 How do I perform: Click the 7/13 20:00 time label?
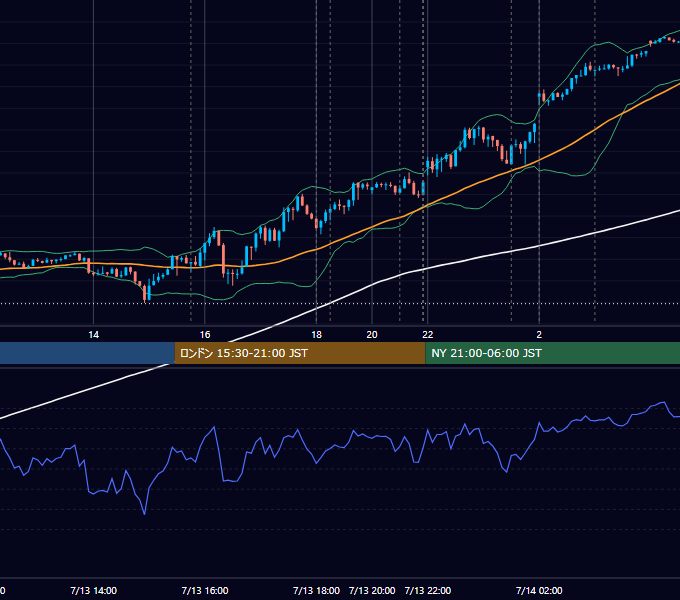372,591
